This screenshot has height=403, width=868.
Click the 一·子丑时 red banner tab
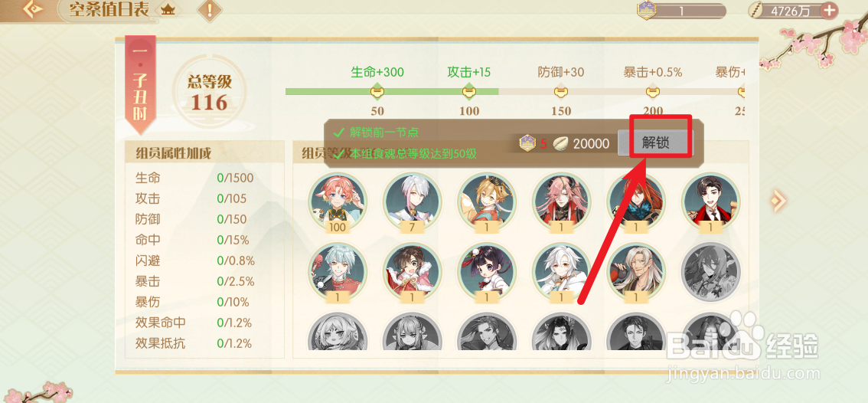point(140,84)
